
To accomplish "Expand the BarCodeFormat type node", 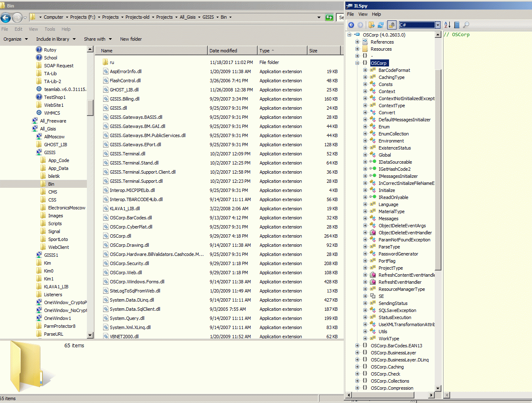I will click(x=365, y=70).
